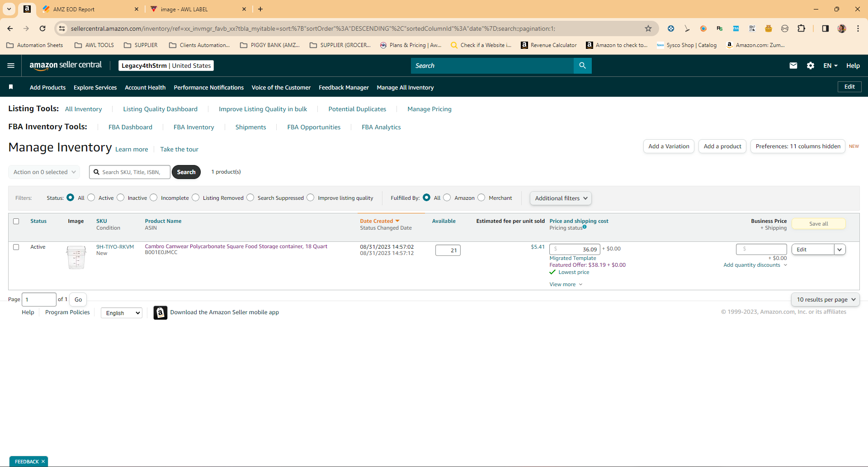Open the Chrome profile avatar
The image size is (868, 467).
[842, 28]
